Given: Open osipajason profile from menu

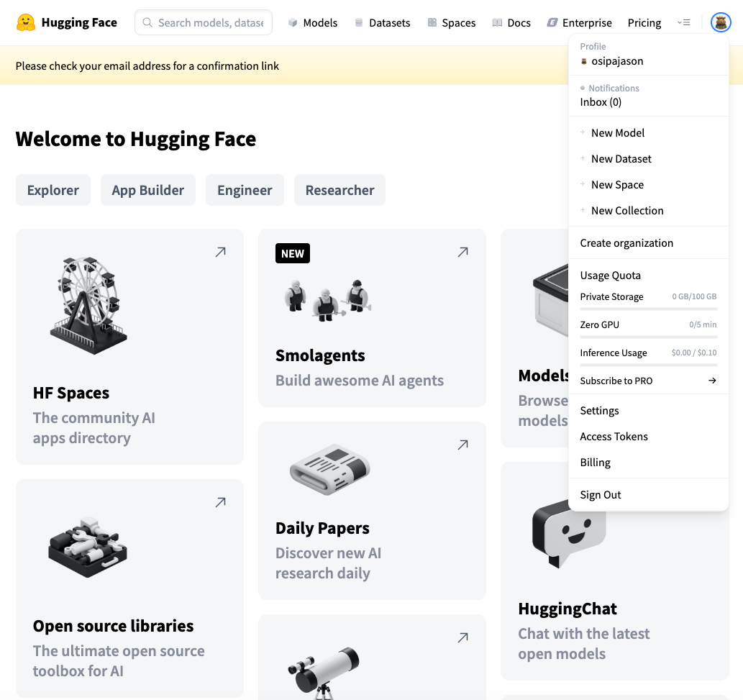Looking at the screenshot, I should pos(617,61).
